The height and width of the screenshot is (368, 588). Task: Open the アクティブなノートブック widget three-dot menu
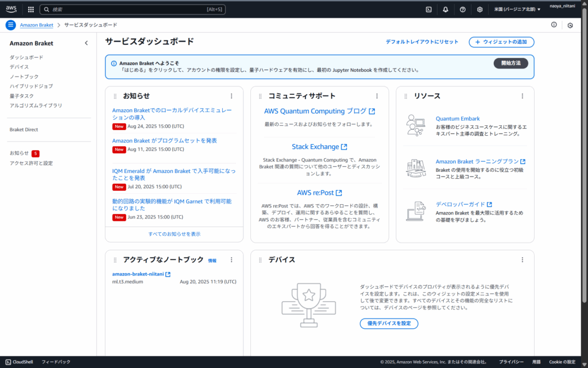pos(231,260)
